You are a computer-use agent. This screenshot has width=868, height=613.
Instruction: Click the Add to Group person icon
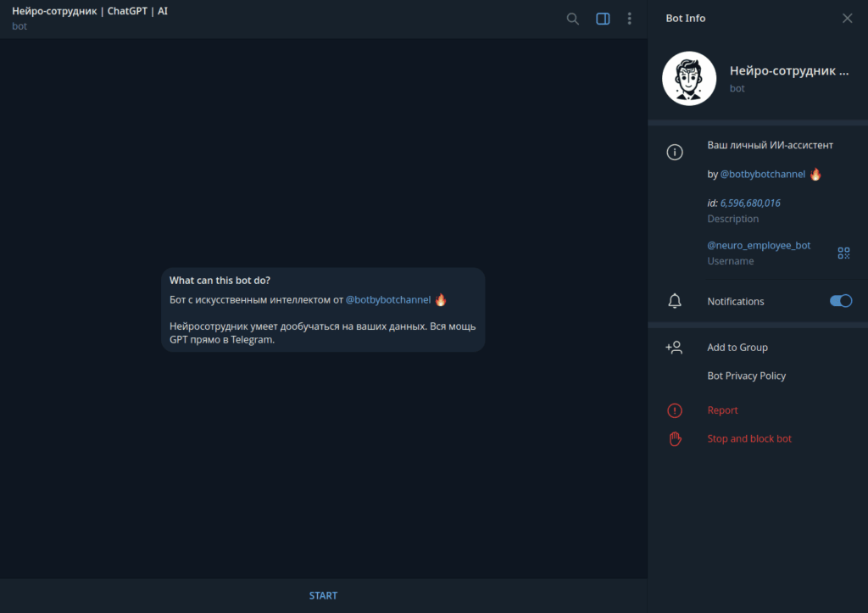(x=675, y=348)
